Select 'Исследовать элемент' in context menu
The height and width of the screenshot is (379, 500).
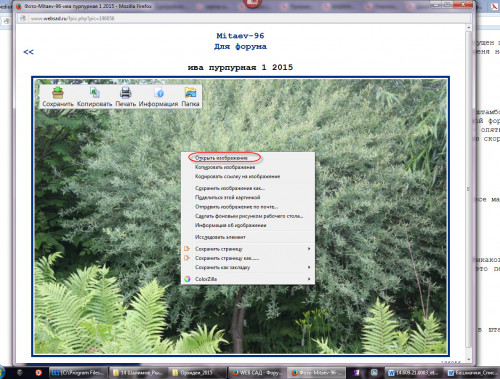220,237
